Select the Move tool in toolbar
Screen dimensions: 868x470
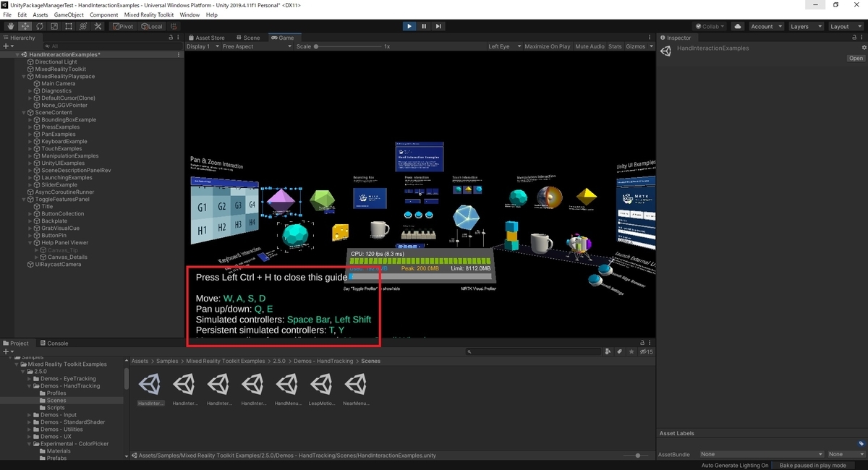point(25,26)
